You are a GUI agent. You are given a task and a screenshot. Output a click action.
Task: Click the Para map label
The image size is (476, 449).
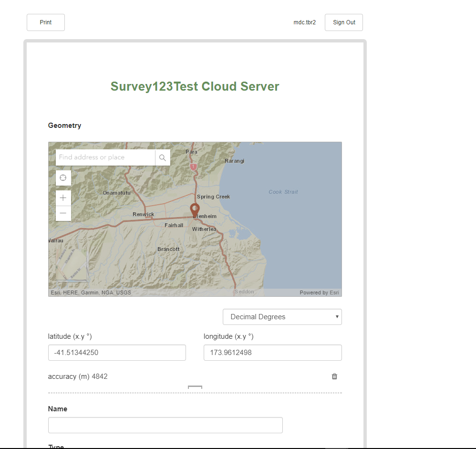click(192, 152)
